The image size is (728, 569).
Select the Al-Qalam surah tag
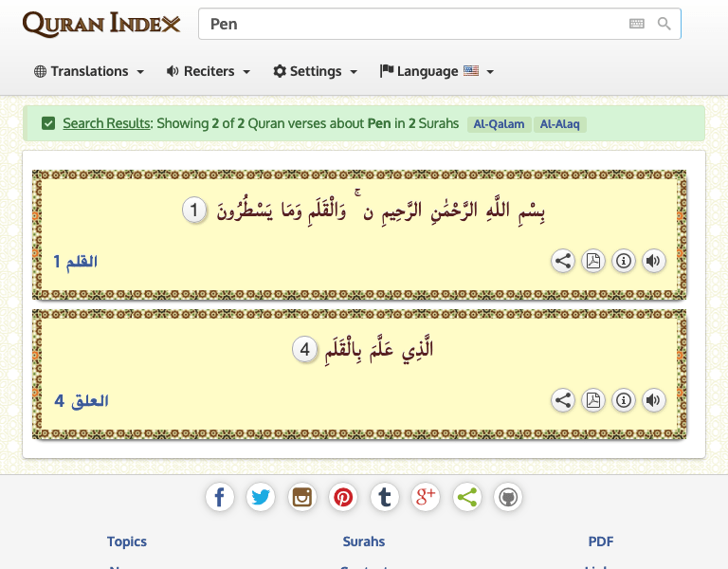(499, 124)
